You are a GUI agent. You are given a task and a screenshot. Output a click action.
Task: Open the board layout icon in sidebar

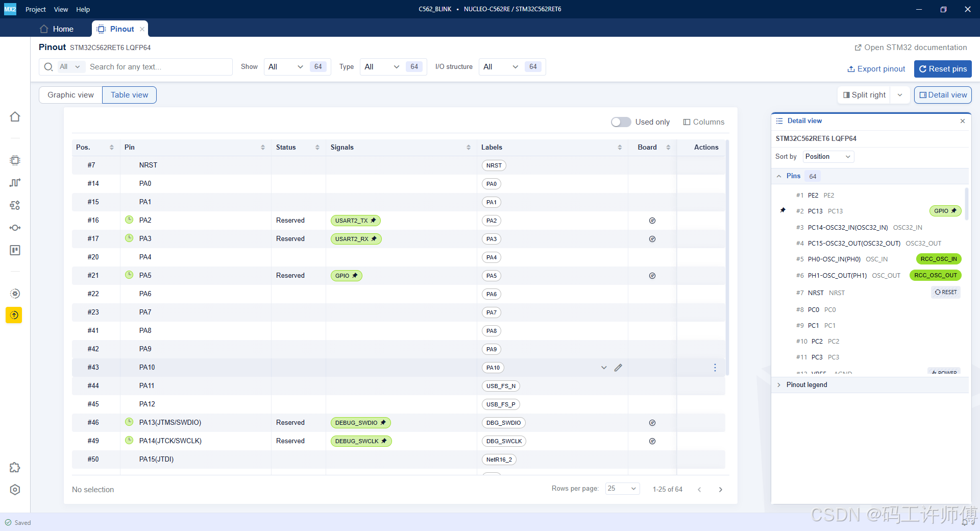pyautogui.click(x=15, y=250)
